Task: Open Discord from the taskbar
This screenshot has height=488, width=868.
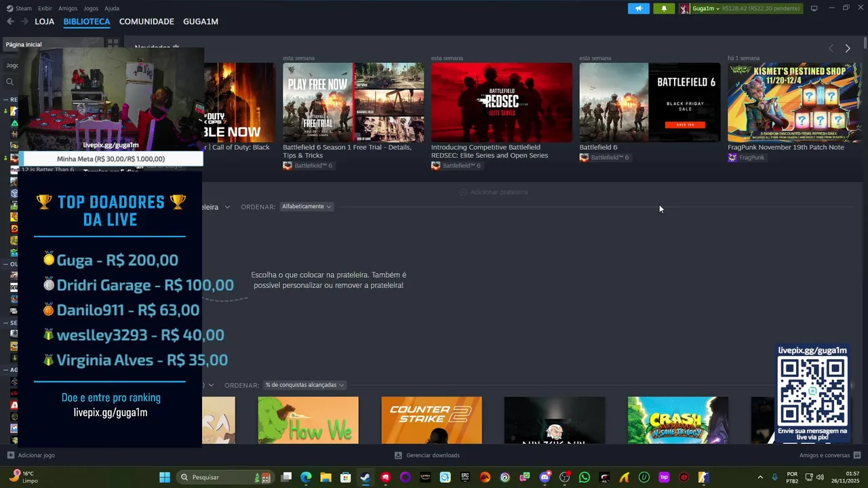Action: (545, 477)
